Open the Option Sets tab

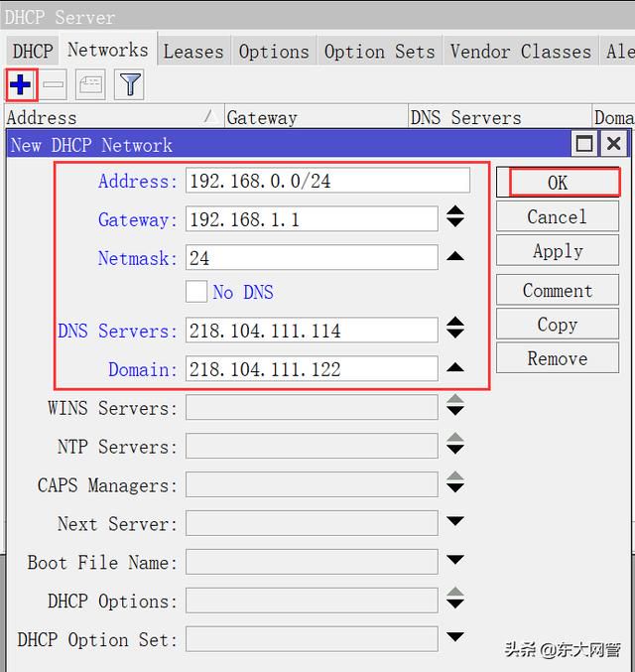(380, 52)
